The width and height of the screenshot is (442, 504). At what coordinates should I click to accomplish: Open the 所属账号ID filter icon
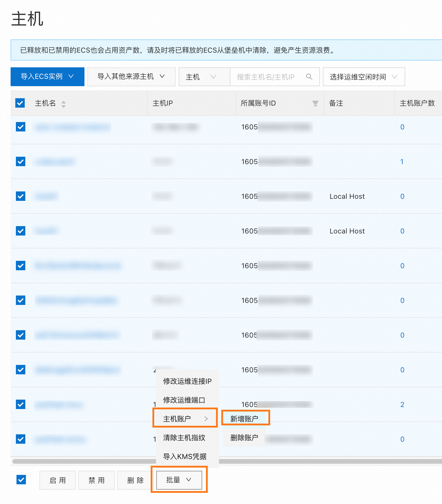pyautogui.click(x=315, y=104)
